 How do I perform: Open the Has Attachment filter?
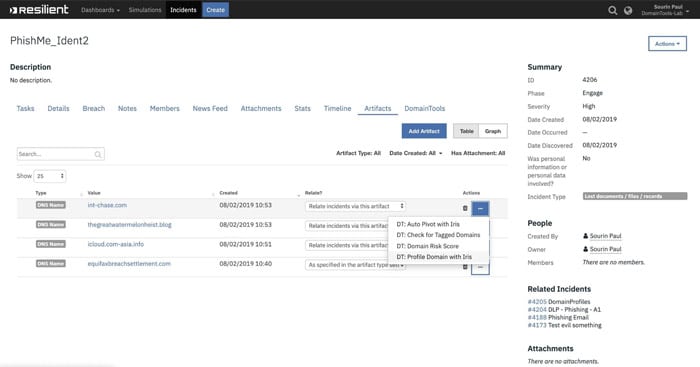[x=478, y=153]
